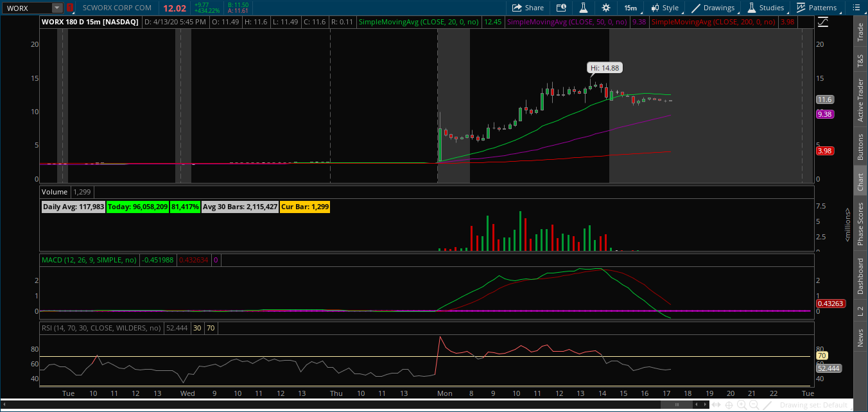Viewport: 868px width, 412px height.
Task: Click the MACD (12, 26, 9, SIMPLE, no) label
Action: [x=89, y=260]
